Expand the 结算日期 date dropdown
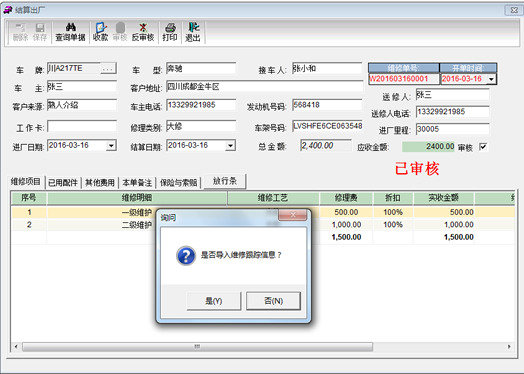 point(230,146)
